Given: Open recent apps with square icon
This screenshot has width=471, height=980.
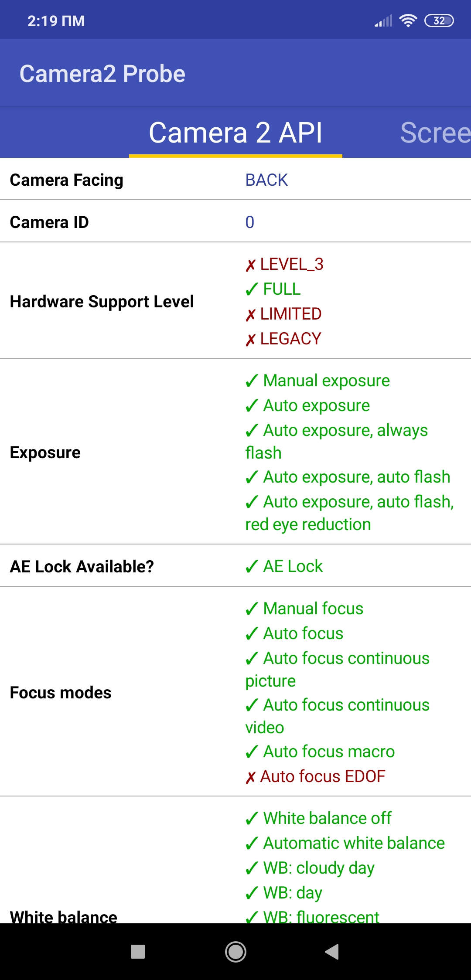Looking at the screenshot, I should 138,952.
